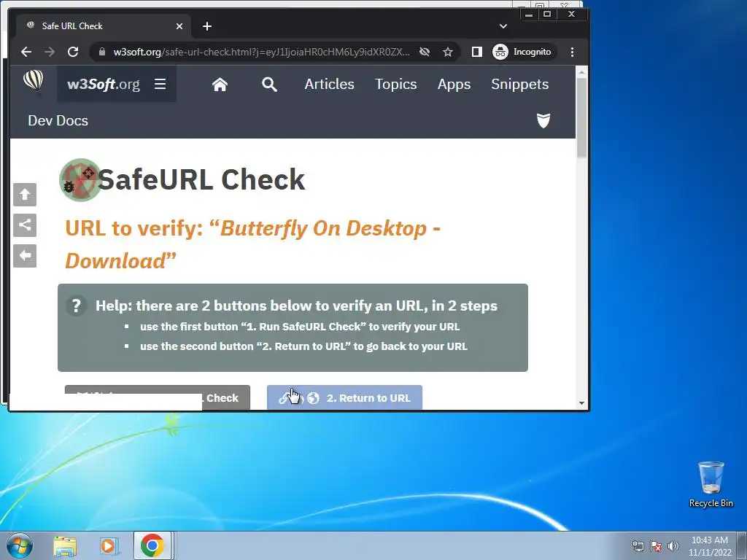The image size is (747, 560).
Task: Reload the Safe URL Check page
Action: coord(73,52)
